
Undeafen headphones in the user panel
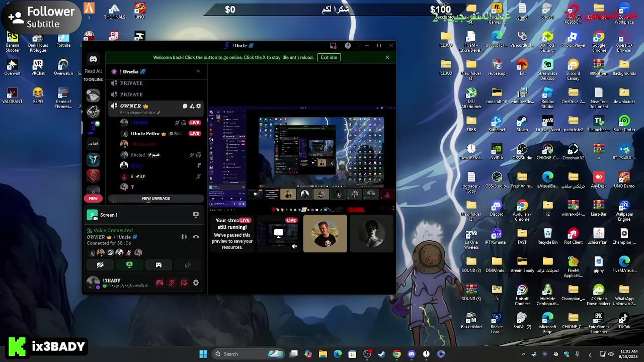184,283
